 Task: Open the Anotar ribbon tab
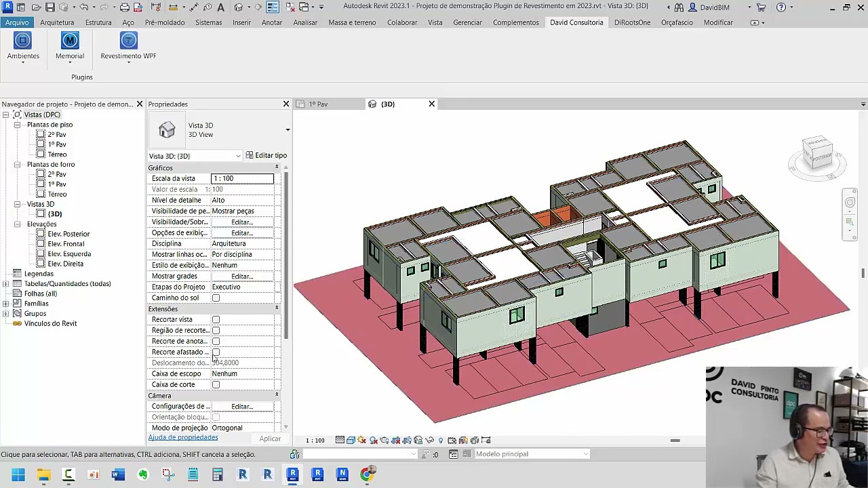point(272,22)
